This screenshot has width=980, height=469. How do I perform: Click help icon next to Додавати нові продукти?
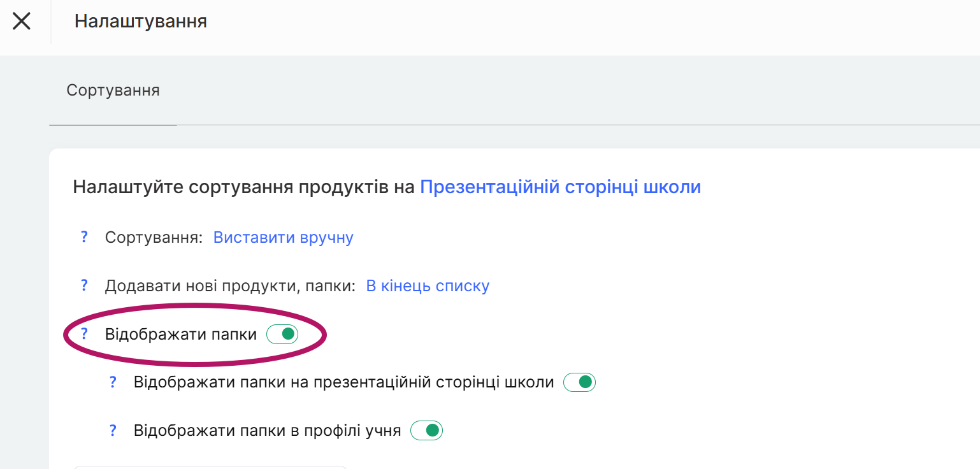click(x=83, y=285)
